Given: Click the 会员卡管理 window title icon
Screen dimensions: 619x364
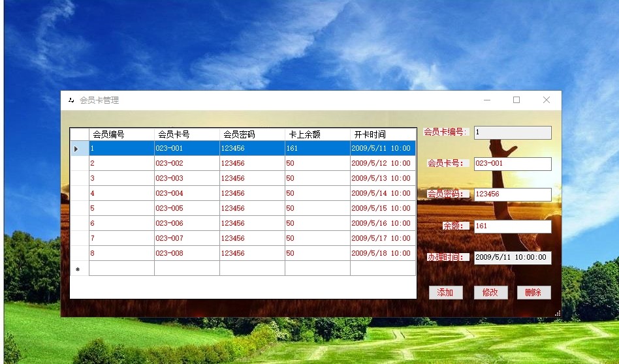Looking at the screenshot, I should (71, 100).
